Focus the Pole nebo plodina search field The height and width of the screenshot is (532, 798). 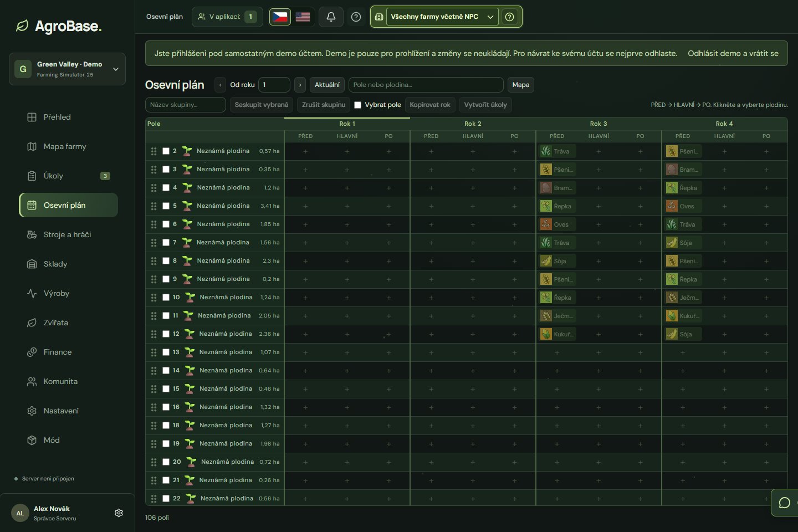pos(426,85)
